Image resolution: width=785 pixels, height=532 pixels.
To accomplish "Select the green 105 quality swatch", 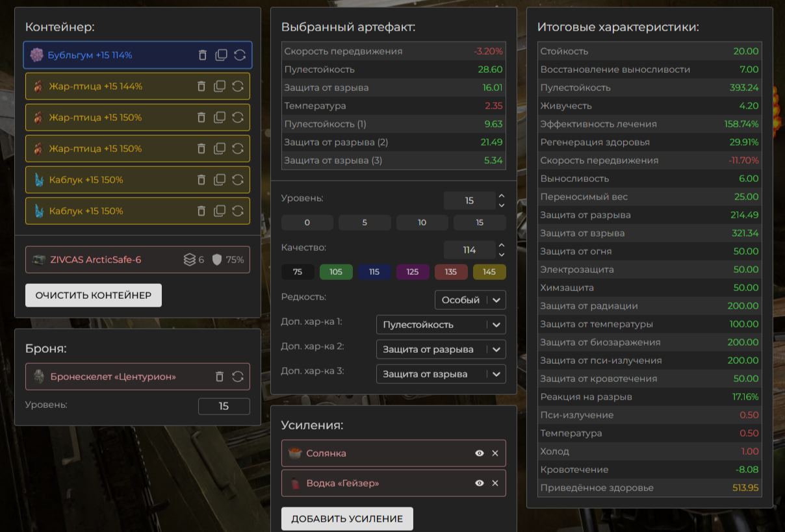I will [x=336, y=272].
